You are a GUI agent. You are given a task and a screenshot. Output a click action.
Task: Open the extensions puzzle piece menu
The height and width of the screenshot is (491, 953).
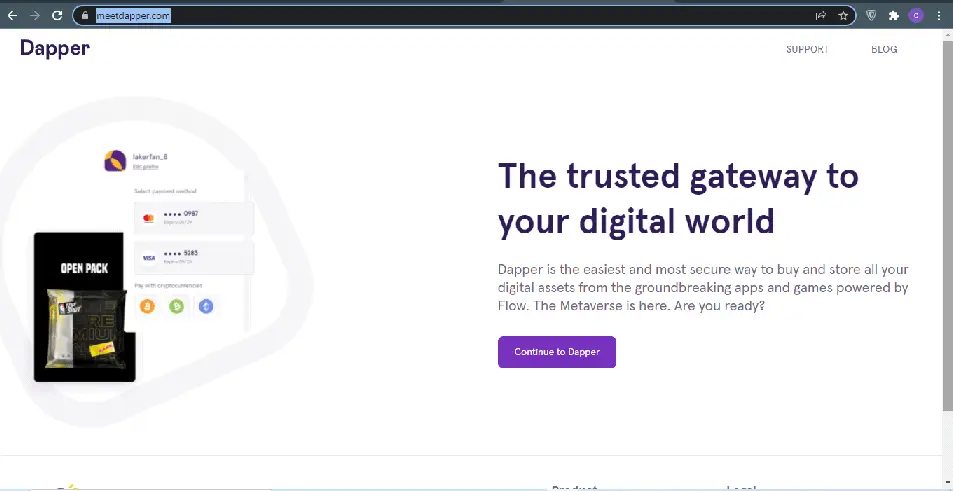point(894,15)
